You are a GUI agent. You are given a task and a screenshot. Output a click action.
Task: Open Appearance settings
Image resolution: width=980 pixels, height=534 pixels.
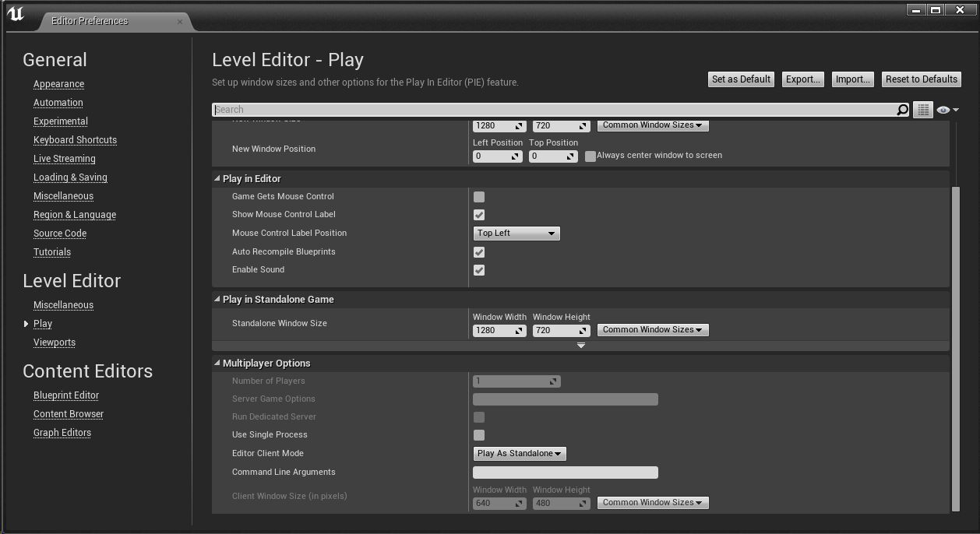pyautogui.click(x=58, y=84)
